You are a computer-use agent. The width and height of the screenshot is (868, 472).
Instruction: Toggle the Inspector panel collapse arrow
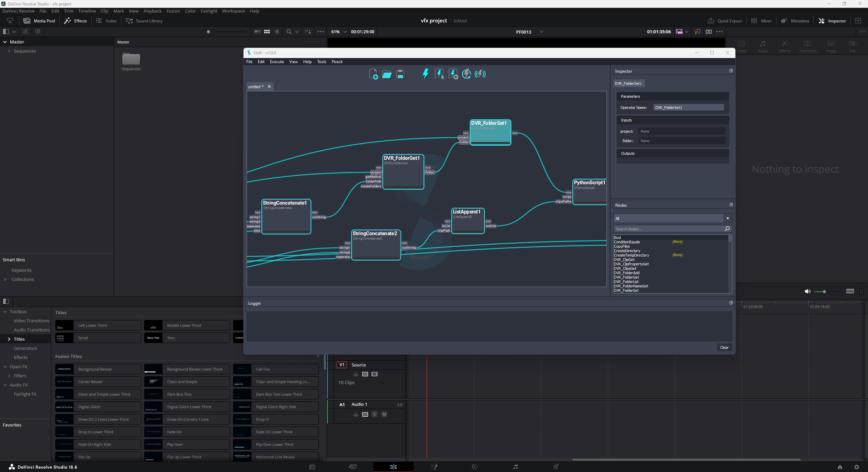click(x=731, y=70)
